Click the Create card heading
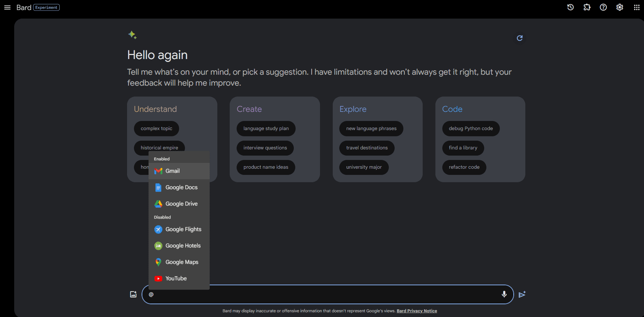 [249, 109]
